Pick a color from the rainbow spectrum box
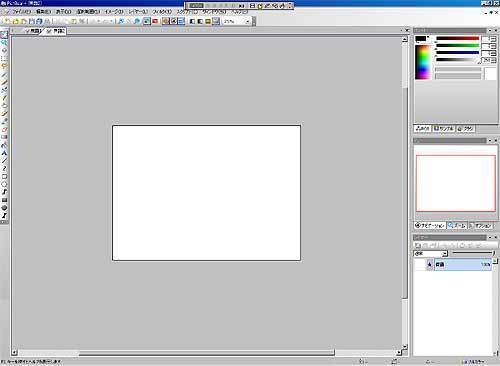 click(x=423, y=62)
